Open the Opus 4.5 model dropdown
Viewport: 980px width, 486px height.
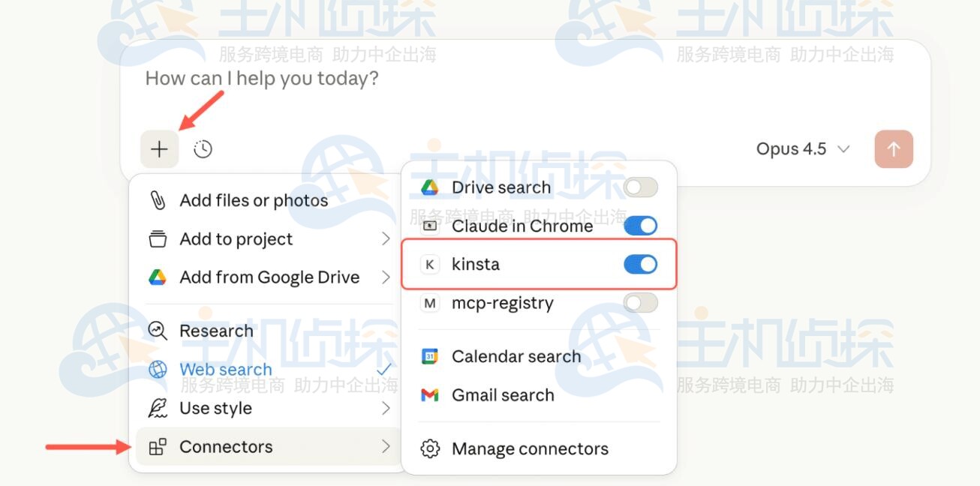click(803, 149)
